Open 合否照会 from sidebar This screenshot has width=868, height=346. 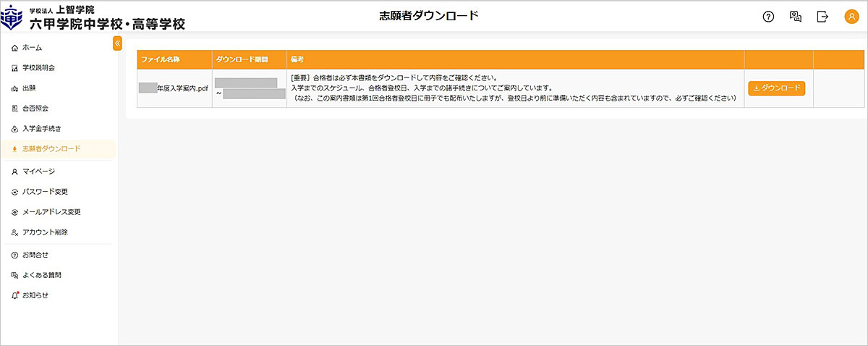pyautogui.click(x=35, y=109)
